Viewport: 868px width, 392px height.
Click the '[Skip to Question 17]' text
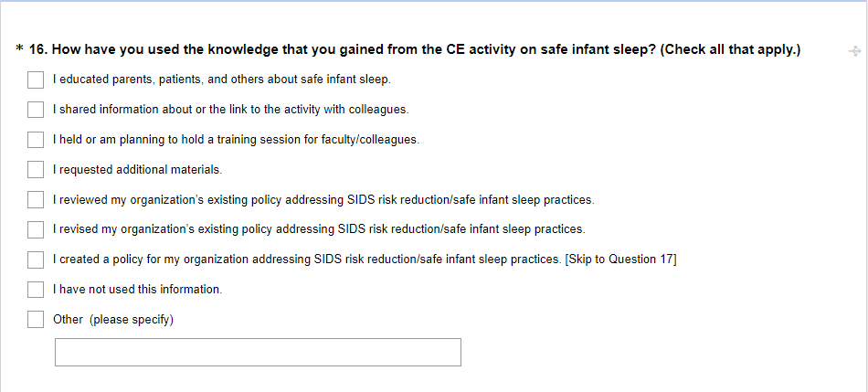pos(620,260)
